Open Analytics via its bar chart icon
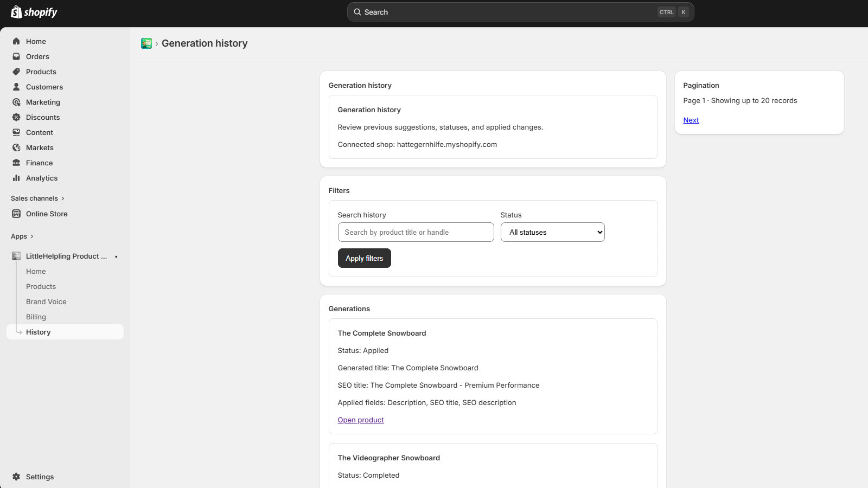Image resolution: width=868 pixels, height=488 pixels. pos(16,178)
